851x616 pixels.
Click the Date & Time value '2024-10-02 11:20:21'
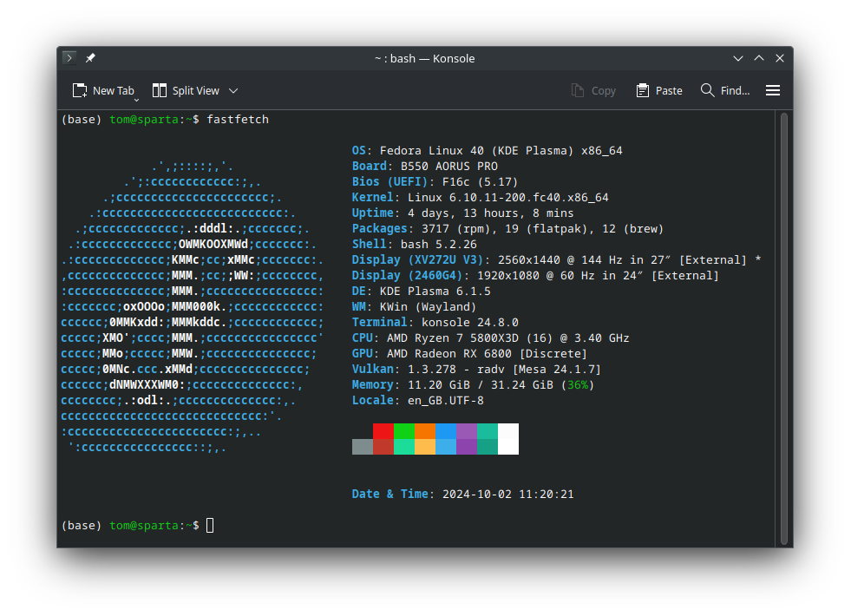[x=508, y=495]
